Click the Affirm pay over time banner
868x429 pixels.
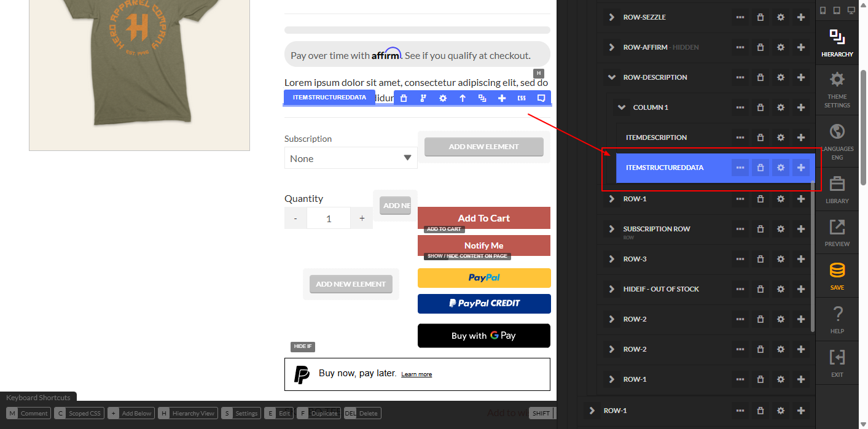coord(417,55)
